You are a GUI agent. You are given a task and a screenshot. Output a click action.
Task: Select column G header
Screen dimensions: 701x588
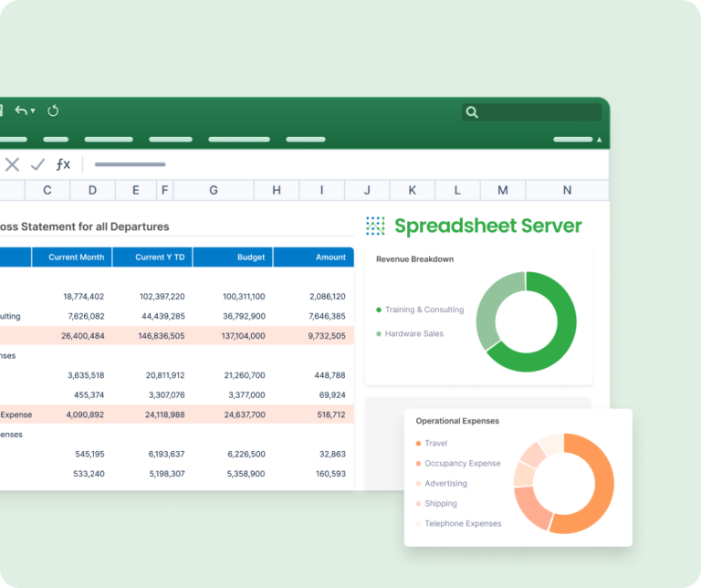(214, 190)
